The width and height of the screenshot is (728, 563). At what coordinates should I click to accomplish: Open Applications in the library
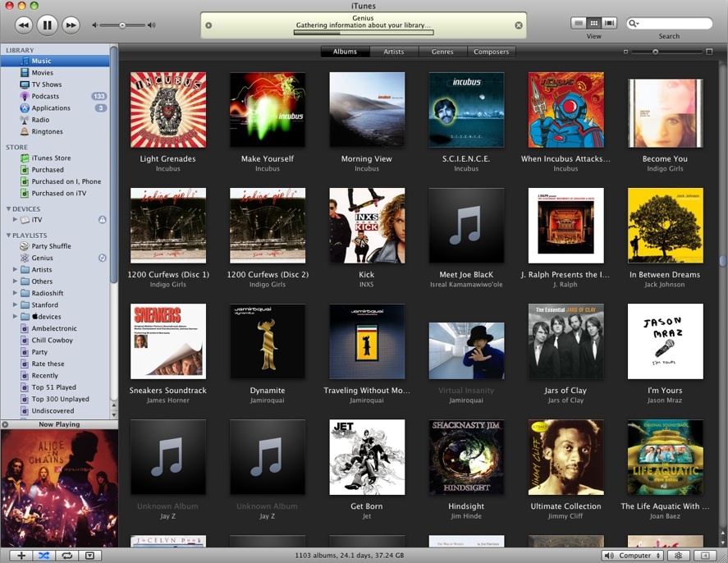coord(55,108)
